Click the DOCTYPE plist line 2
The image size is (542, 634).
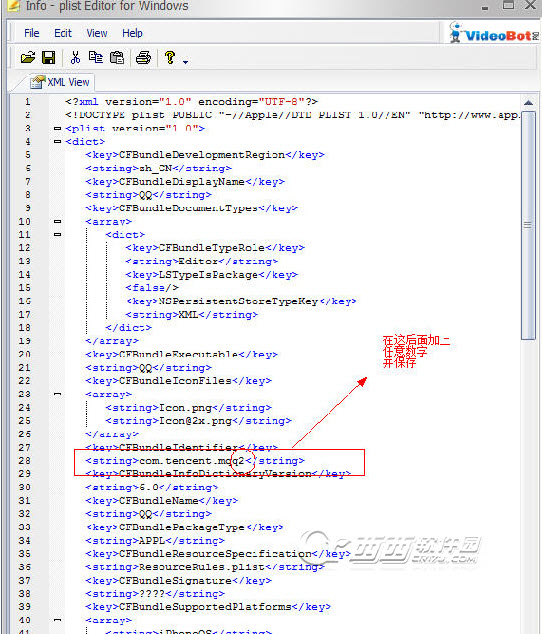click(x=293, y=115)
